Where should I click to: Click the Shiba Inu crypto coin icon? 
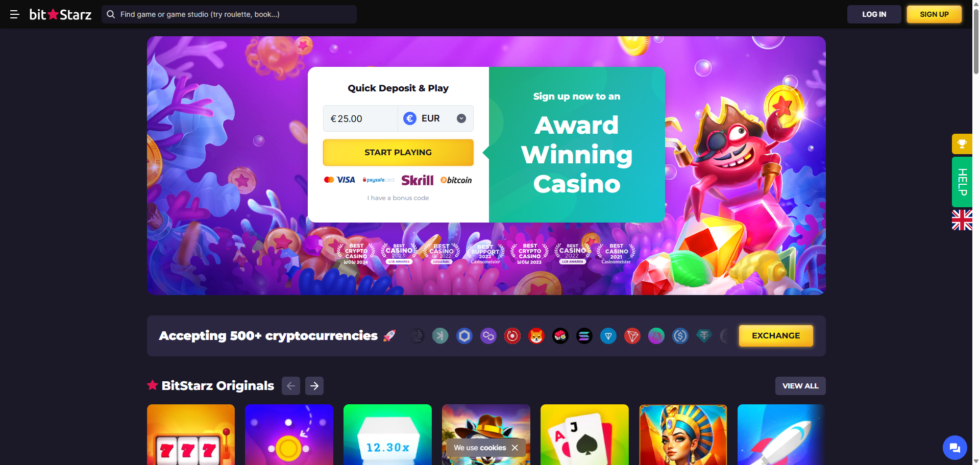(536, 336)
